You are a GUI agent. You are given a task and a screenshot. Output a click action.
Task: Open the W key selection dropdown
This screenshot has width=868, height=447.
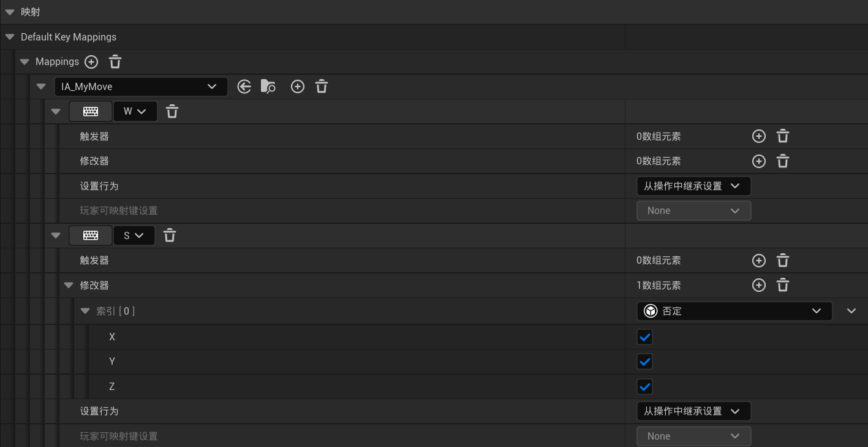(135, 112)
